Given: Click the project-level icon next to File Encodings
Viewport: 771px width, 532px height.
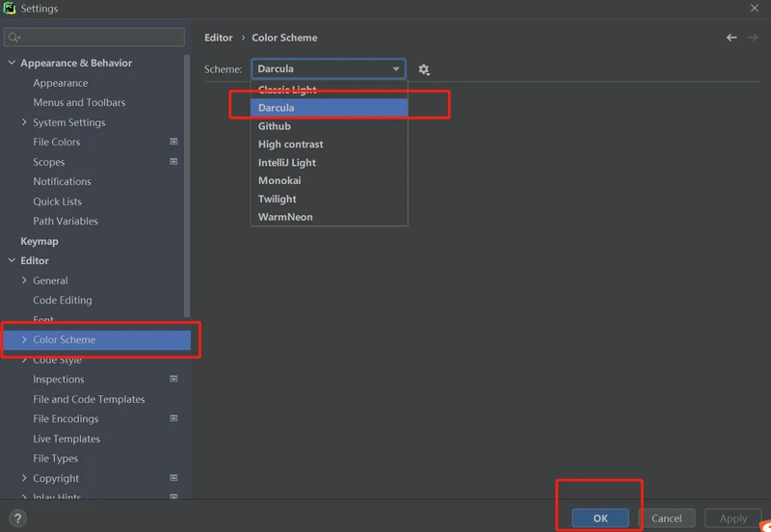Looking at the screenshot, I should click(x=173, y=418).
